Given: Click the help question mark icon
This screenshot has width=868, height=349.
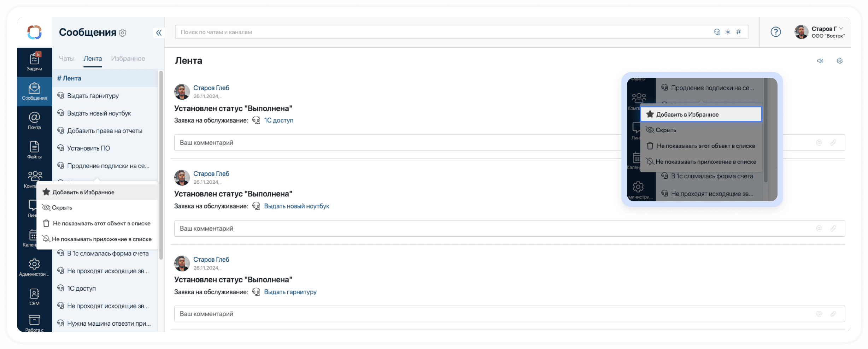Looking at the screenshot, I should [x=775, y=32].
